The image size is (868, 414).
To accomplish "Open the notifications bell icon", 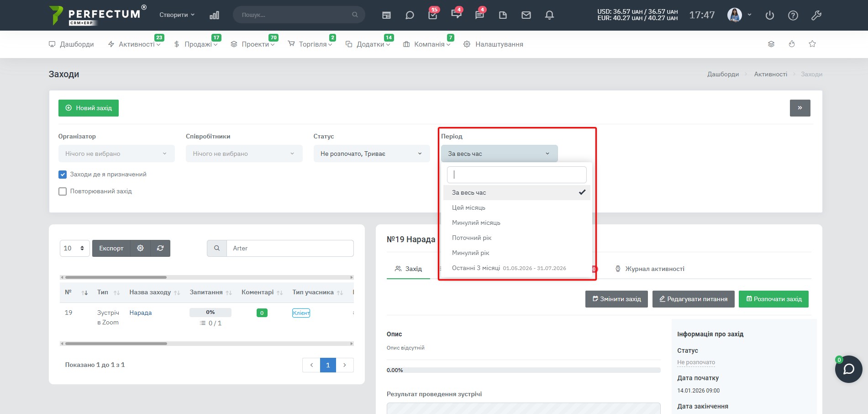I will pyautogui.click(x=549, y=15).
